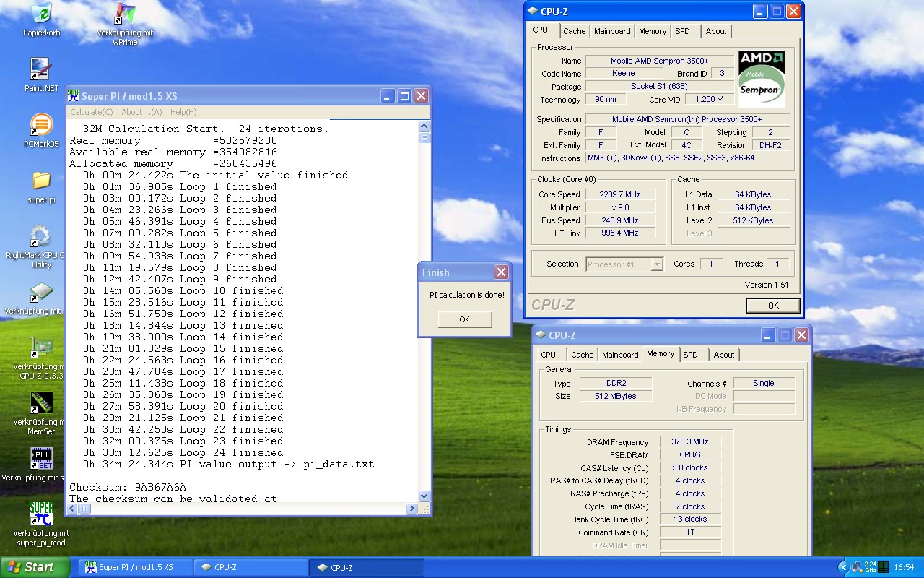
Task: Open the Papierkorb recycle bin icon
Action: (41, 14)
